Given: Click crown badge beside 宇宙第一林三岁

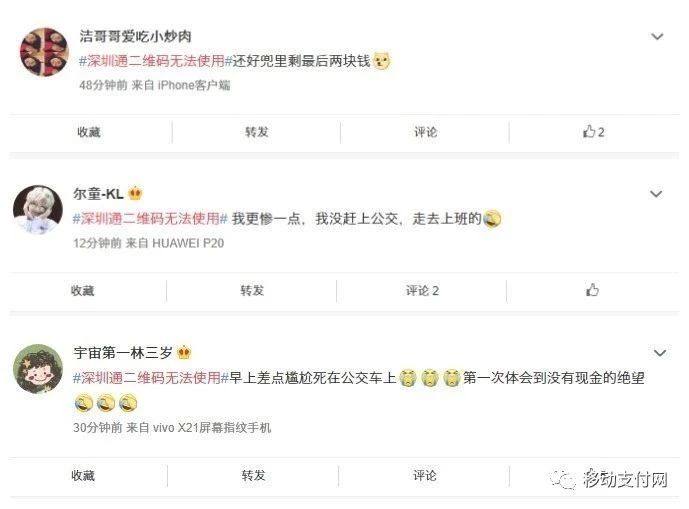Looking at the screenshot, I should point(184,352).
